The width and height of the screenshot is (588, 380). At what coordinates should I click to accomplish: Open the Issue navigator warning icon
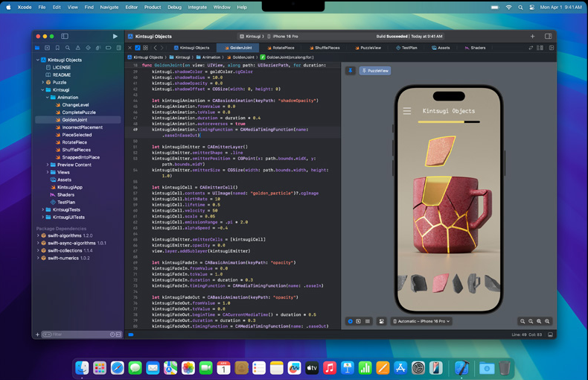point(77,48)
